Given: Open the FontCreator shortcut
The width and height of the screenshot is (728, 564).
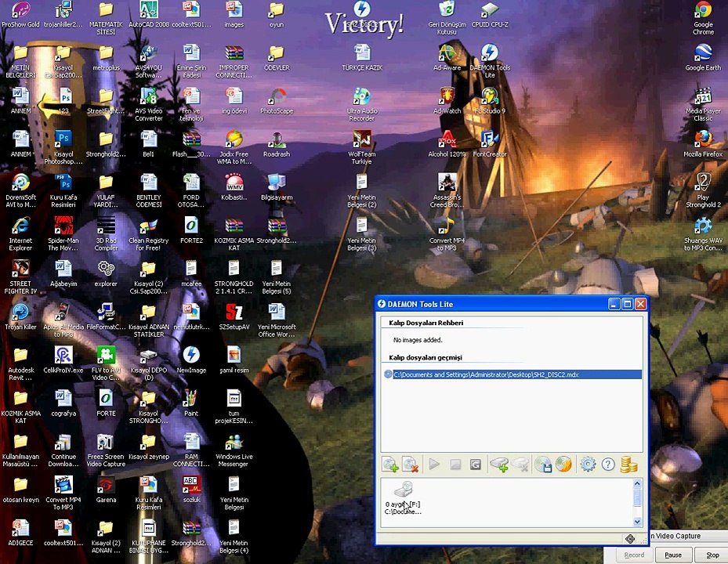Looking at the screenshot, I should 490,144.
